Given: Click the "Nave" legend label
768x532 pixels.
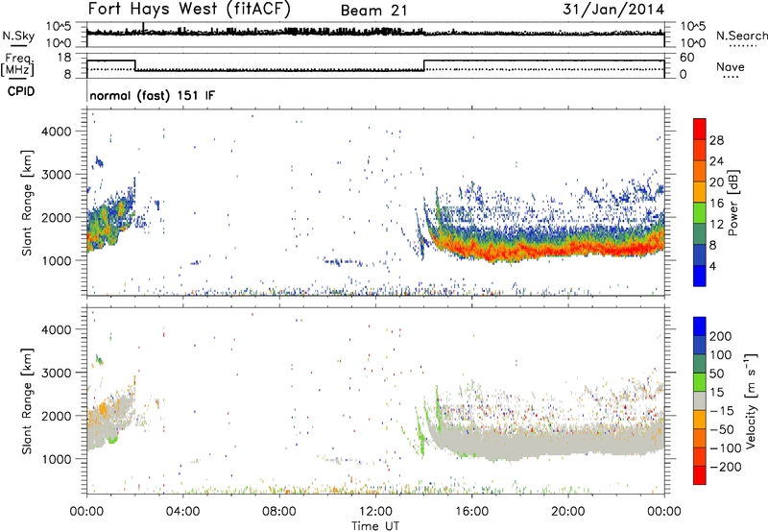Looking at the screenshot, I should click(x=730, y=66).
